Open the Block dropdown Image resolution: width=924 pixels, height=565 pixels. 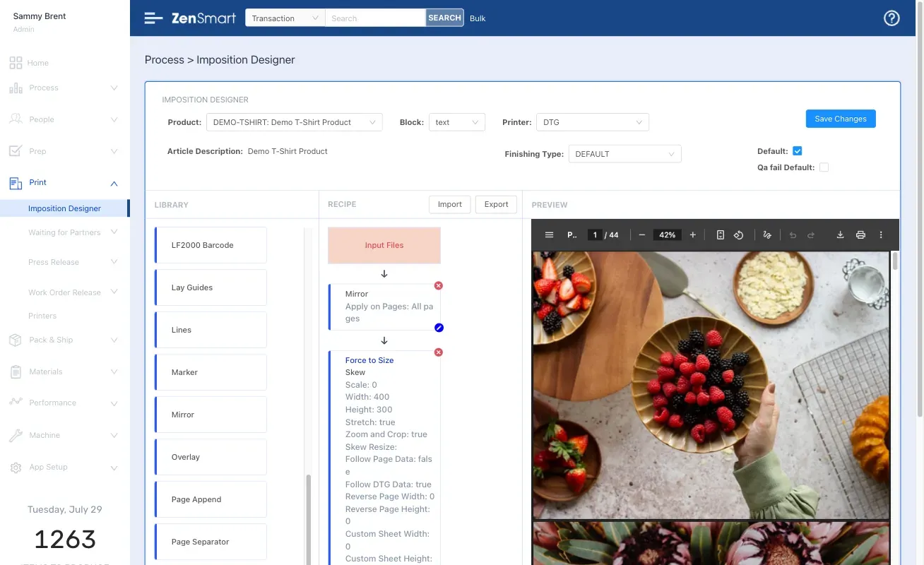[457, 122]
